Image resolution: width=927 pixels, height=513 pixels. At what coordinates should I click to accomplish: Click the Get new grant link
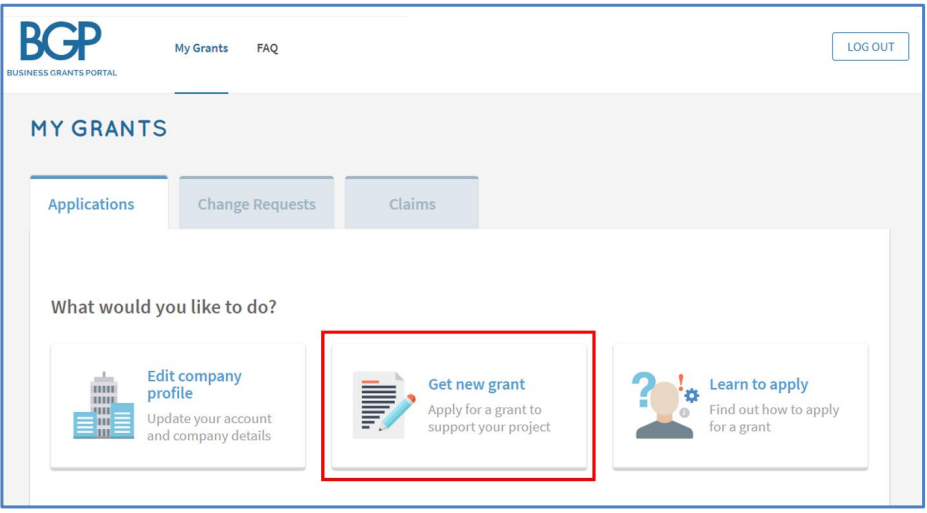pyautogui.click(x=477, y=384)
